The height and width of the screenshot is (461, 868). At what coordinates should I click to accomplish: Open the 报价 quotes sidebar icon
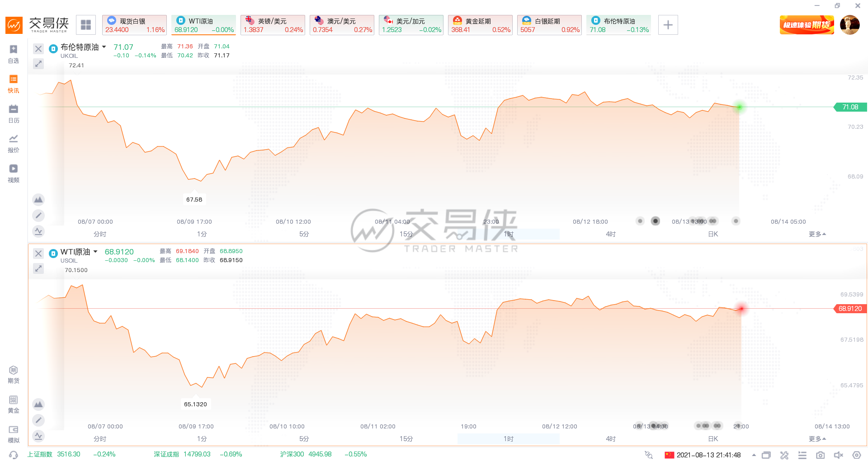[14, 143]
